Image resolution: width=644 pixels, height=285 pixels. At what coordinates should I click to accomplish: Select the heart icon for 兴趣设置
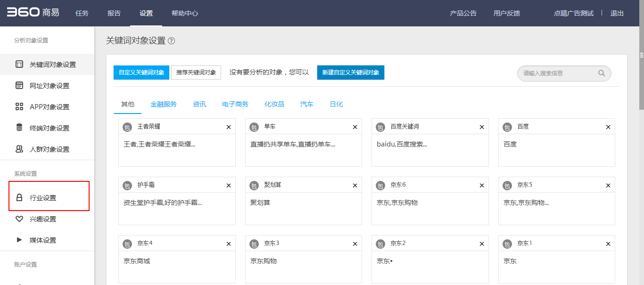click(19, 219)
